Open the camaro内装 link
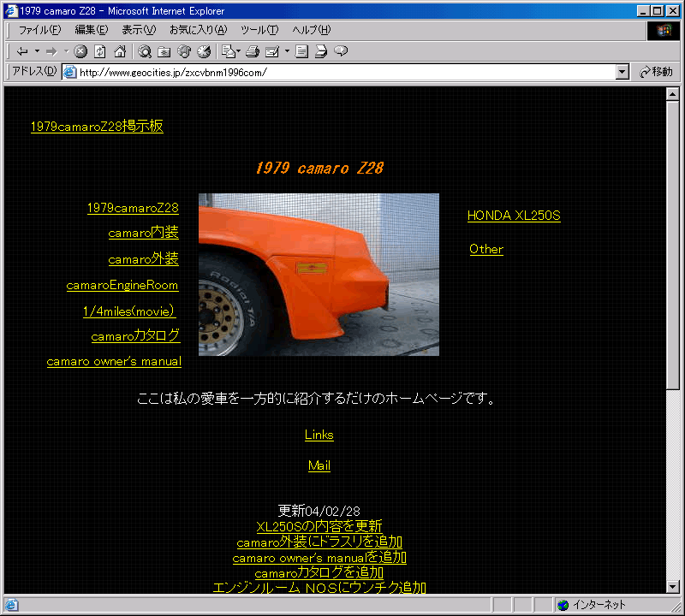The height and width of the screenshot is (616, 685). tap(143, 233)
